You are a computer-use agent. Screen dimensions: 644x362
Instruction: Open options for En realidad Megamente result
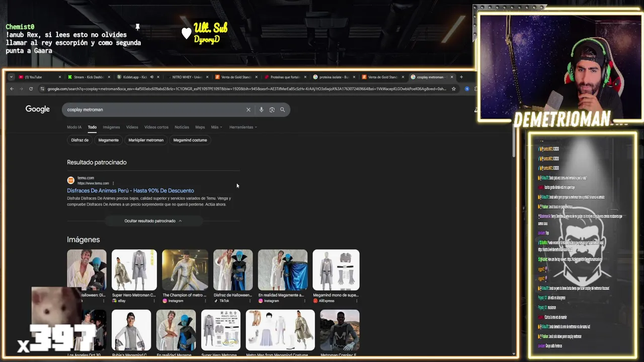305,301
